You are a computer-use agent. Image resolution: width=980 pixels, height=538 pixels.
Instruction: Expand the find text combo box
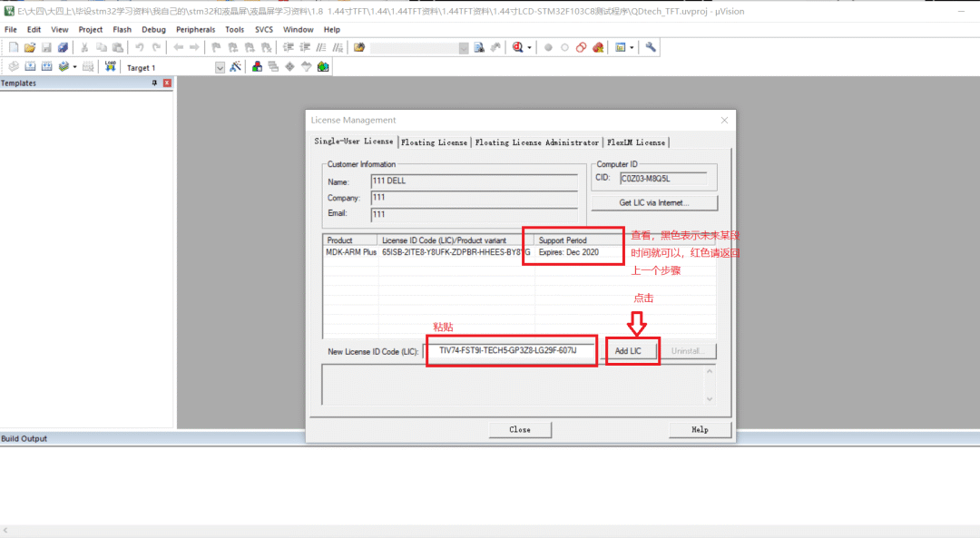[x=464, y=48]
